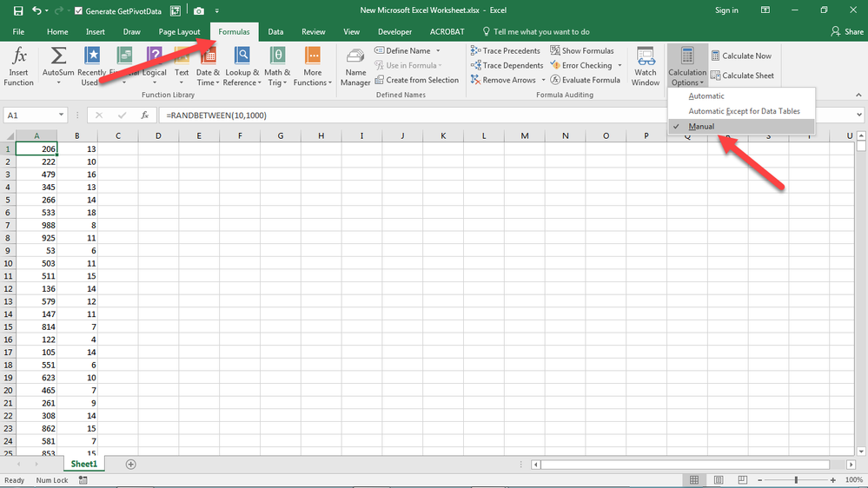Image resolution: width=868 pixels, height=488 pixels.
Task: Open Math & Trig functions icon
Action: [277, 56]
